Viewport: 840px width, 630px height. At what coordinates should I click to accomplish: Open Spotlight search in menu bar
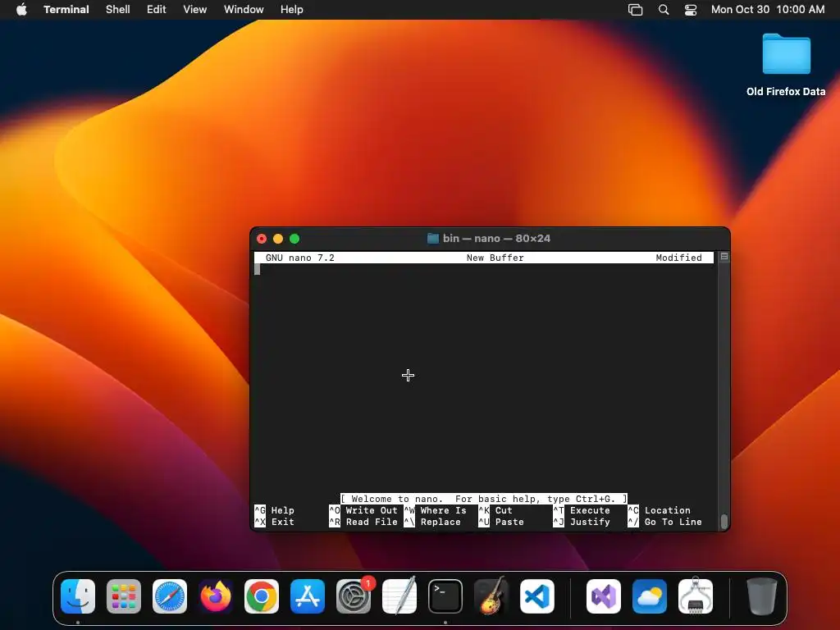(663, 10)
